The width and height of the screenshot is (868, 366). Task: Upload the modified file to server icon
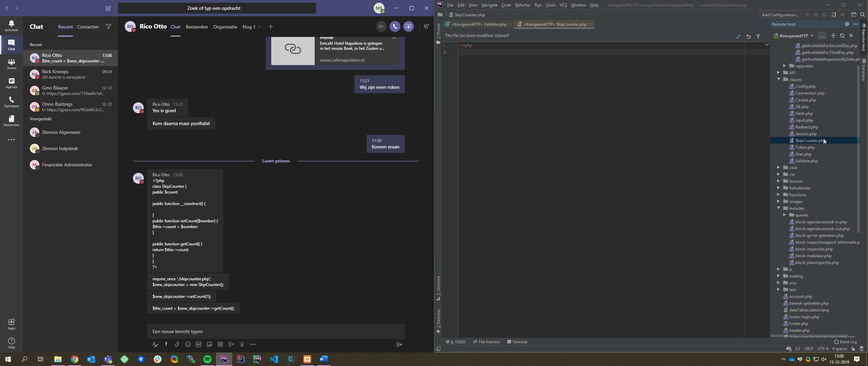758,36
